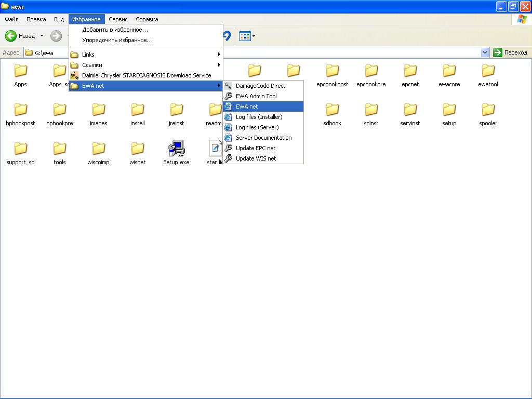Open the Вид menu

click(x=59, y=19)
